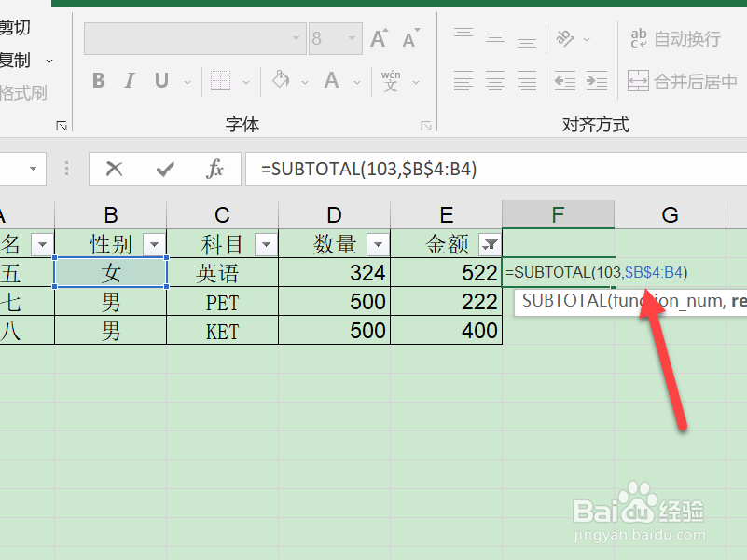Toggle bold formatting with the B icon
Image resolution: width=747 pixels, height=560 pixels.
pos(98,80)
